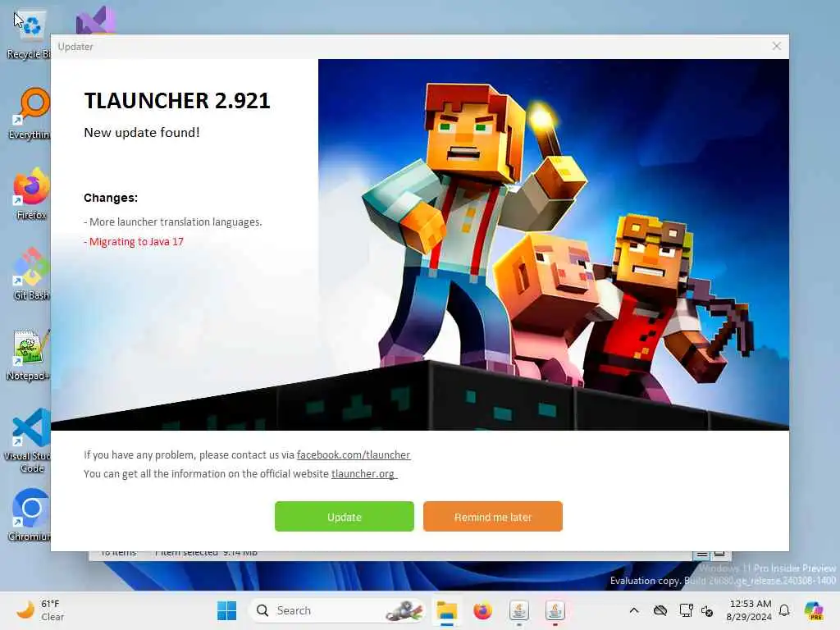
Task: Launch Notepad++ from desktop
Action: click(x=30, y=354)
